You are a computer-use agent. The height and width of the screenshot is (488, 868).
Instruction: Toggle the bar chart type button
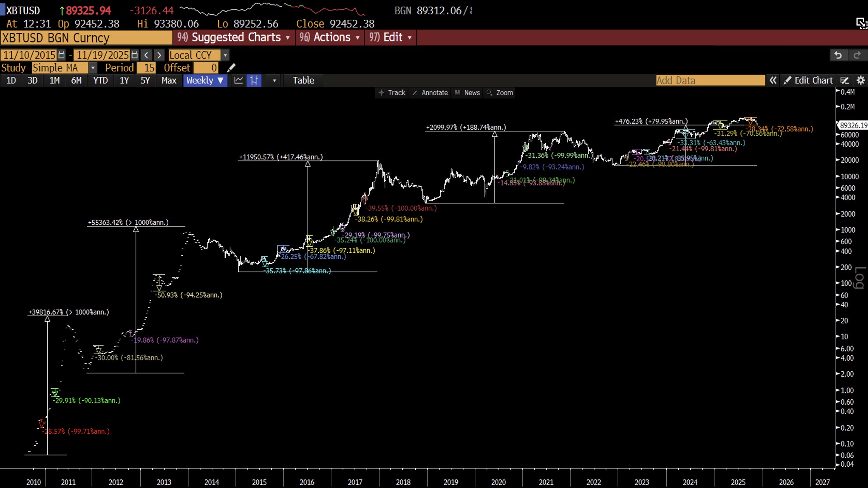point(254,80)
